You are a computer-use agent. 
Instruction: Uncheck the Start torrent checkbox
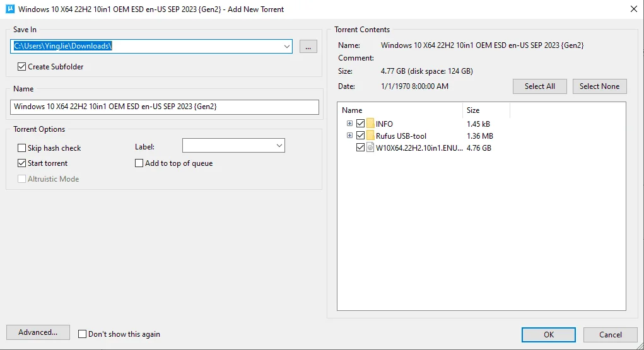pyautogui.click(x=22, y=163)
